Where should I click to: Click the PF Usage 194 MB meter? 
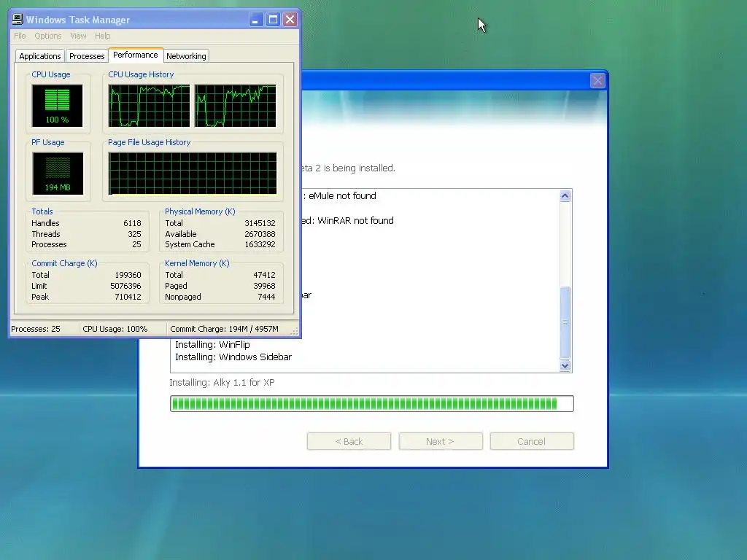[x=58, y=174]
